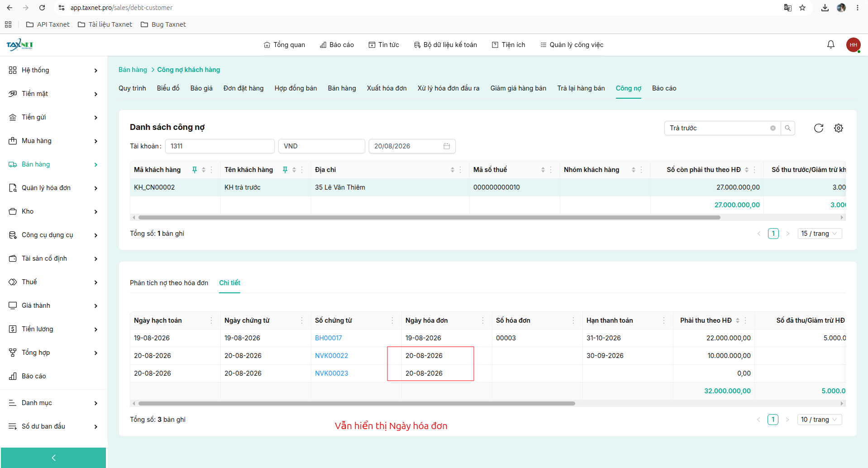Open the calendar icon in date field
The height and width of the screenshot is (468, 868).
click(x=447, y=146)
